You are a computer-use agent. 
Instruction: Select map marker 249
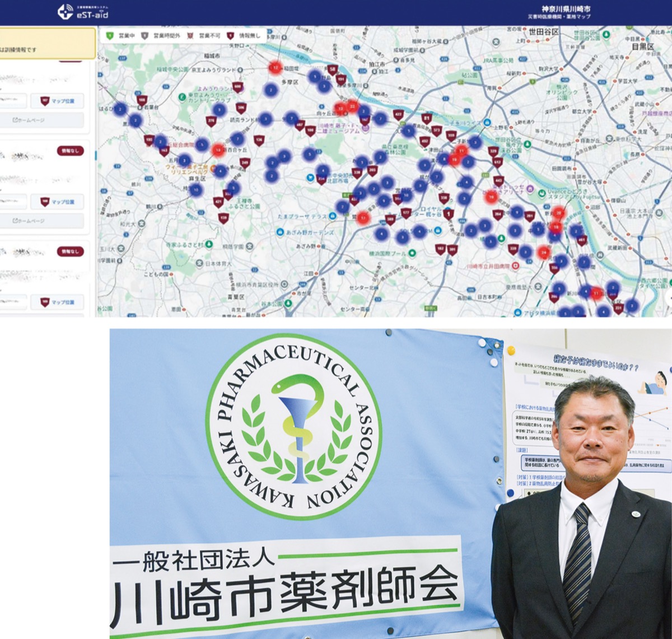pyautogui.click(x=245, y=163)
